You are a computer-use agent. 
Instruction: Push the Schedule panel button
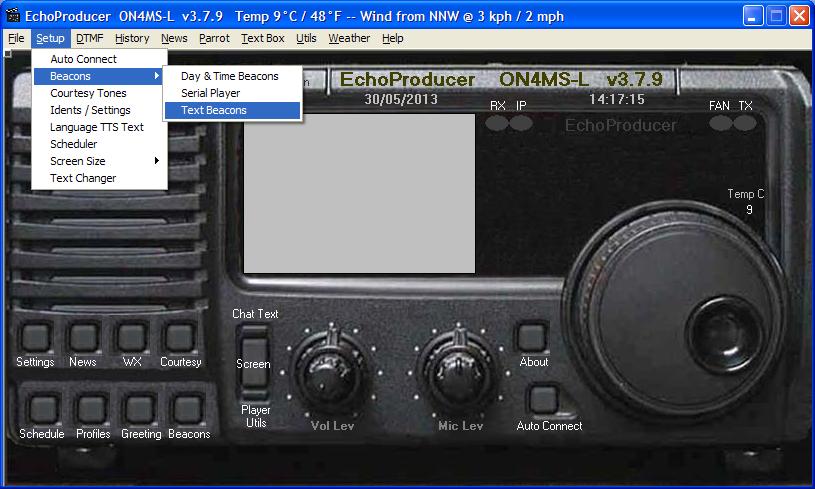tap(43, 409)
